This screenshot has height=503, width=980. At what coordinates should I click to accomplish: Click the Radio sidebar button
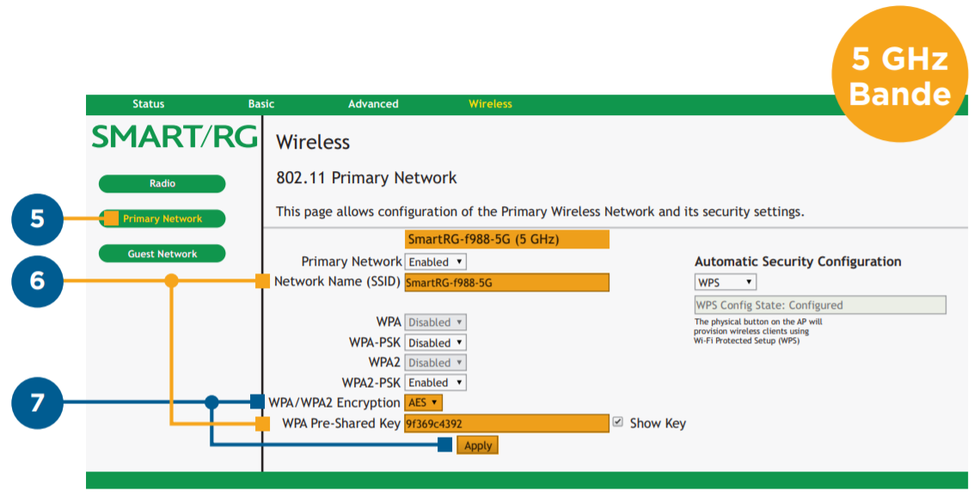click(162, 184)
